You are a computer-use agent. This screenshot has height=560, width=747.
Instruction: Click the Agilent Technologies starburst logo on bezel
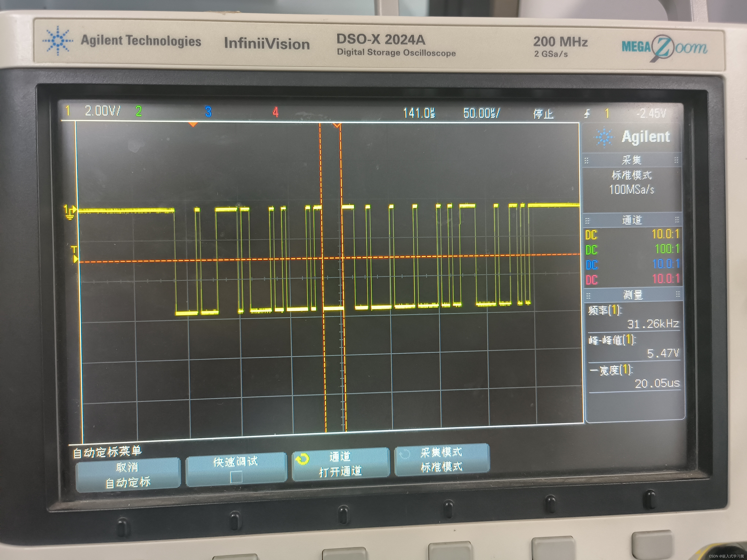point(58,40)
